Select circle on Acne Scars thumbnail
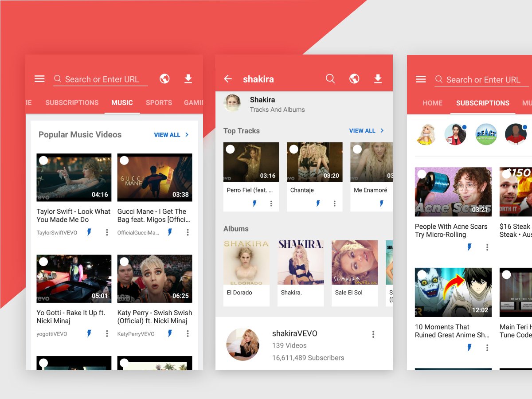Viewport: 532px width, 399px height. [422, 174]
